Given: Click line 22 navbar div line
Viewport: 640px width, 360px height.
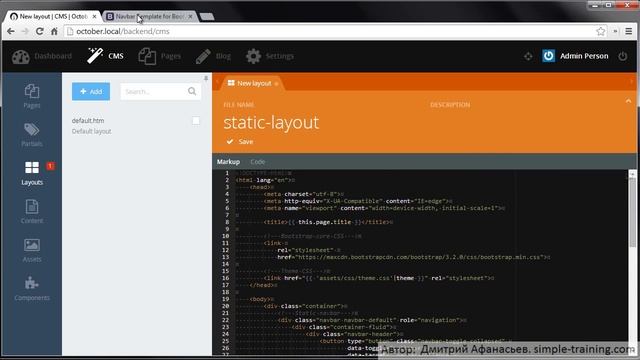Looking at the screenshot, I should pyautogui.click(x=372, y=320).
